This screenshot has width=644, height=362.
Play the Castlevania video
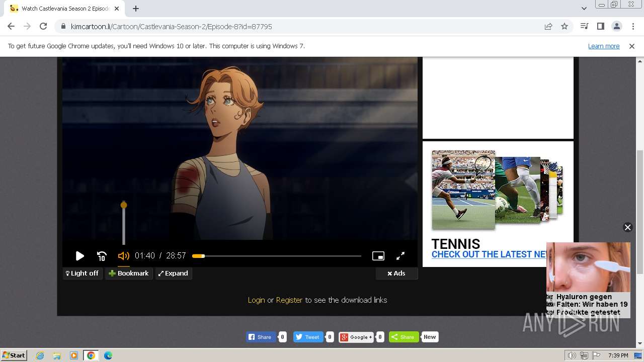click(79, 256)
